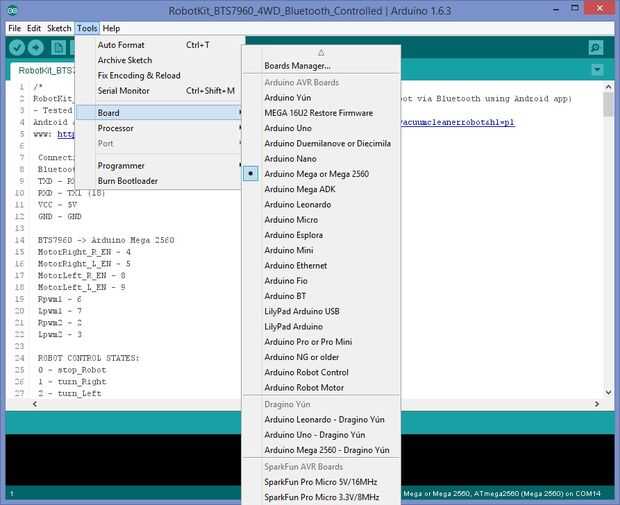
Task: Expand the Board submenu entry
Action: click(158, 113)
